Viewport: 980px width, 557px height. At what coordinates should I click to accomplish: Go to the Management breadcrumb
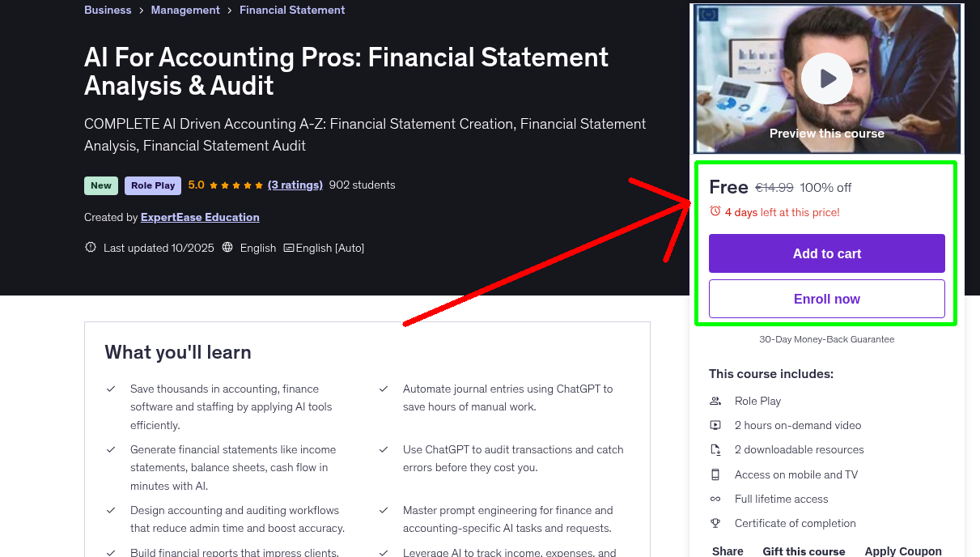pos(185,10)
